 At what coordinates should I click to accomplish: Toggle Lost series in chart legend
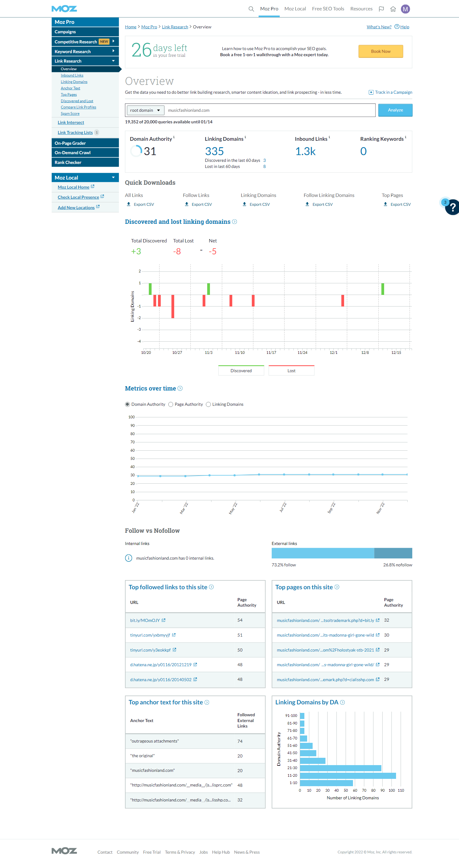292,370
